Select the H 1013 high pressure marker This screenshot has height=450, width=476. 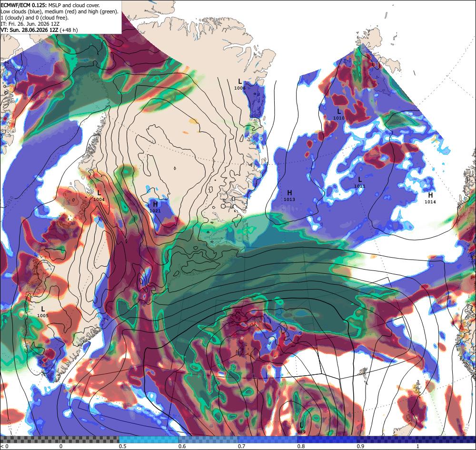(289, 196)
